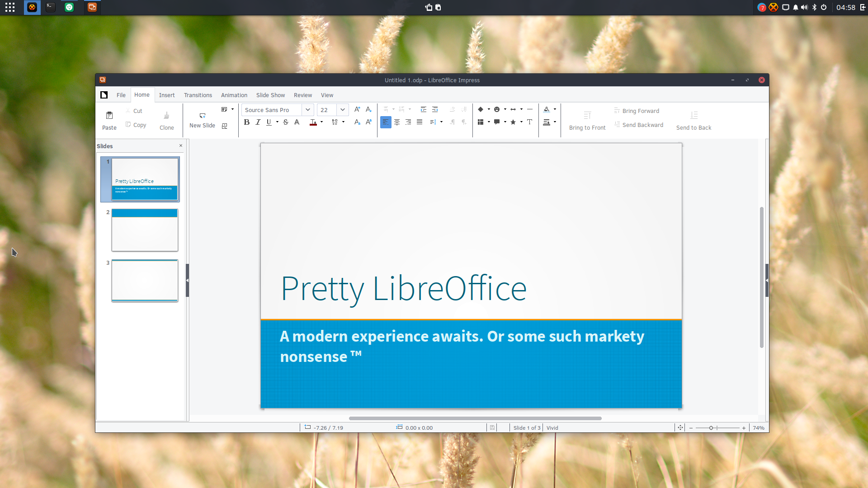Switch to the Animation tab

(234, 95)
